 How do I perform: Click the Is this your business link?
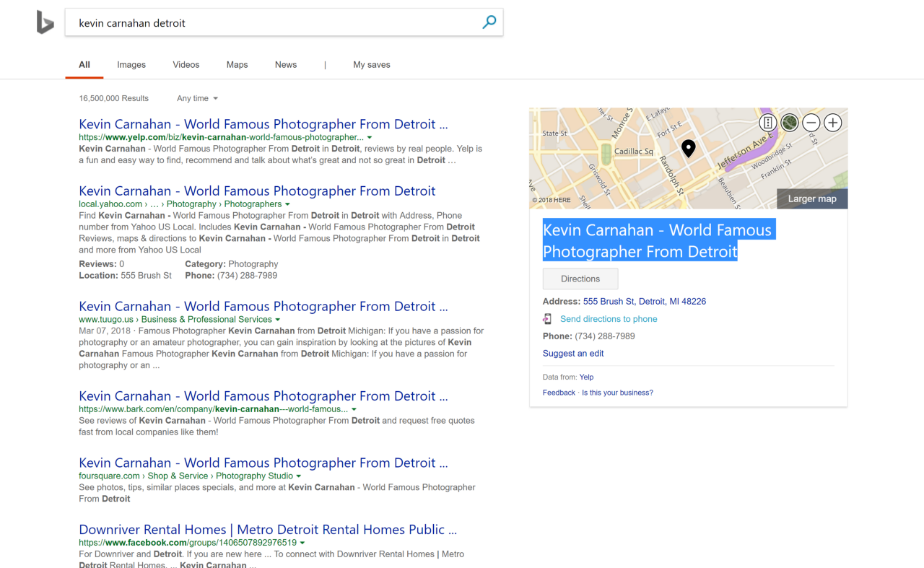(617, 393)
